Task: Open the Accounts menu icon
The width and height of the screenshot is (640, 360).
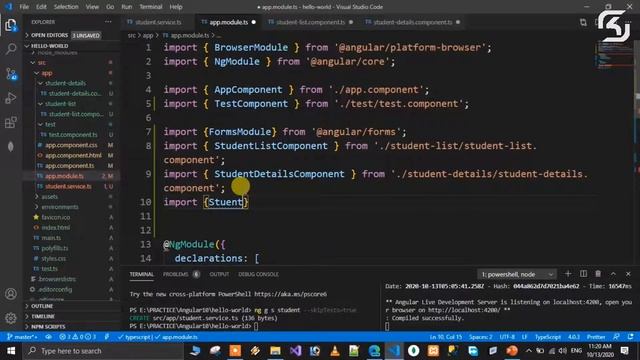Action: point(11,294)
